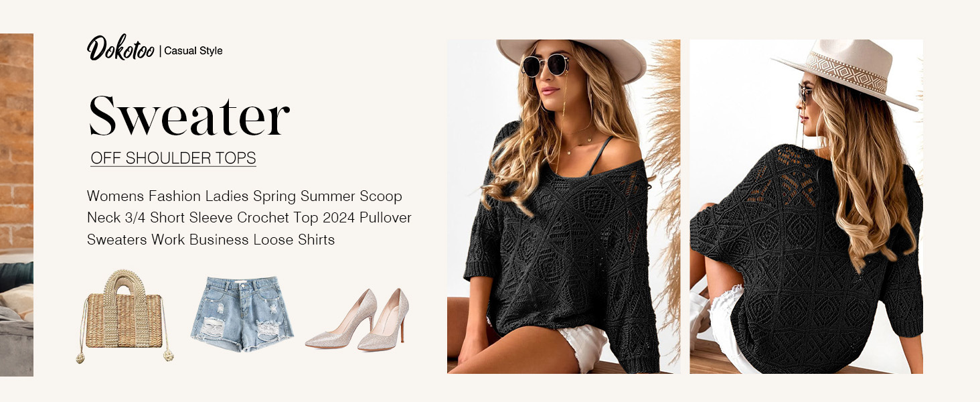Select the Casual Style label
The width and height of the screenshot is (980, 402).
193,51
